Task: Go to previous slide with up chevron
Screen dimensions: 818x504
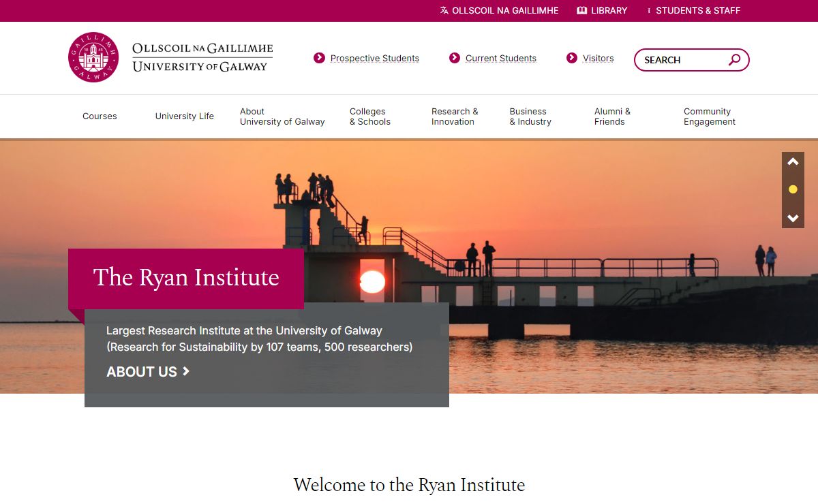Action: tap(793, 162)
